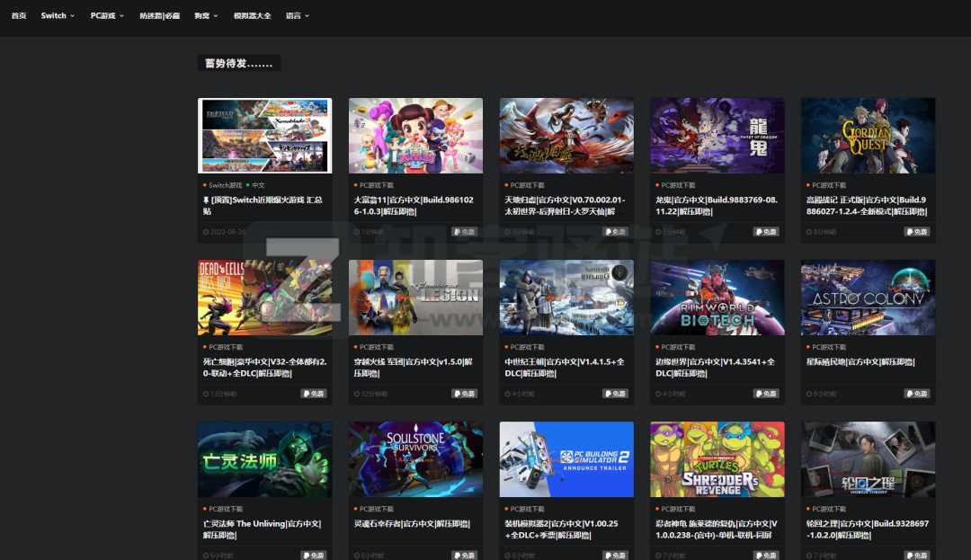Click the Switch游戏 category dot on the top-left card
The image size is (971, 560).
point(205,183)
